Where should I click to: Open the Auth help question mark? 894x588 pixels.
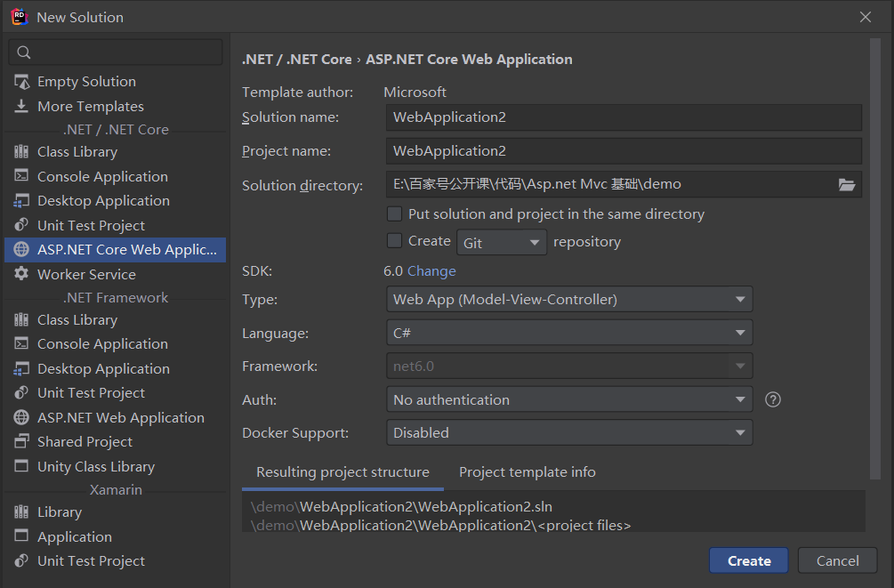772,399
